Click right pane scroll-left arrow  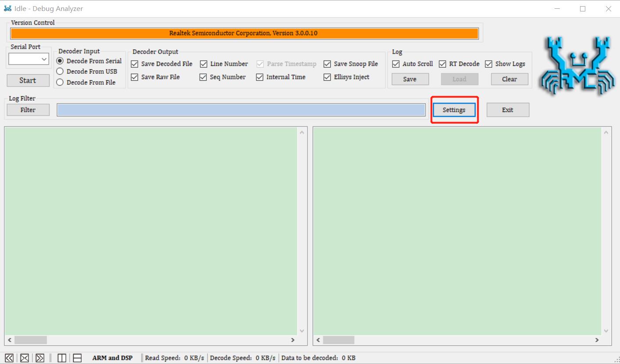coord(318,340)
